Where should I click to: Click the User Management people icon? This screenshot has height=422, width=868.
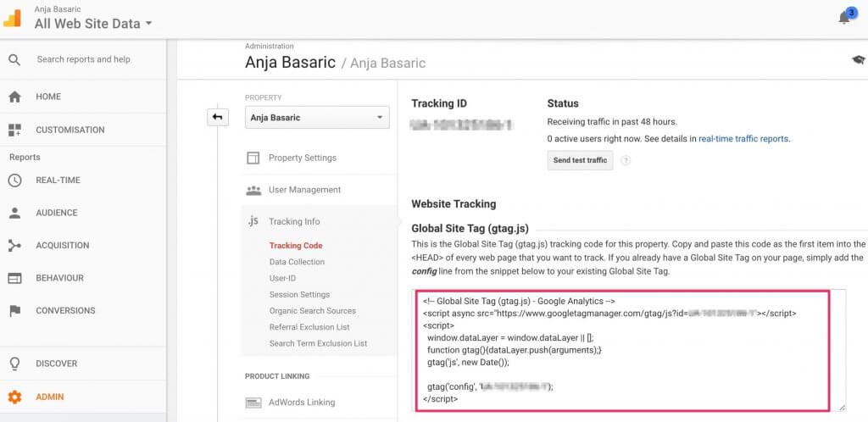pyautogui.click(x=253, y=191)
